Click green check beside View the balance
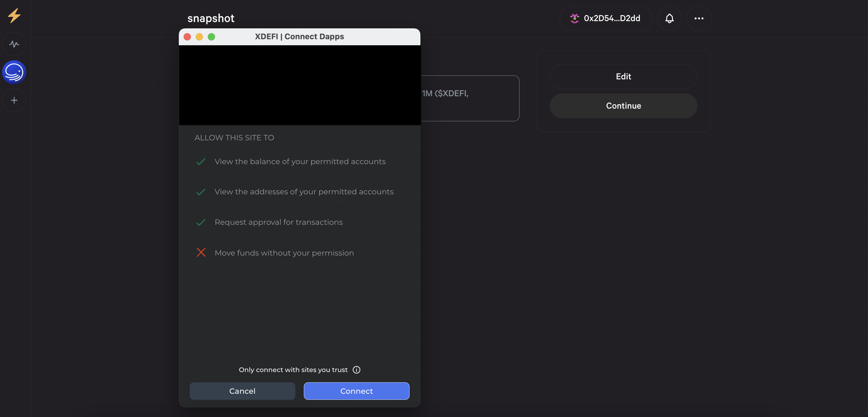Image resolution: width=868 pixels, height=417 pixels. pyautogui.click(x=201, y=161)
